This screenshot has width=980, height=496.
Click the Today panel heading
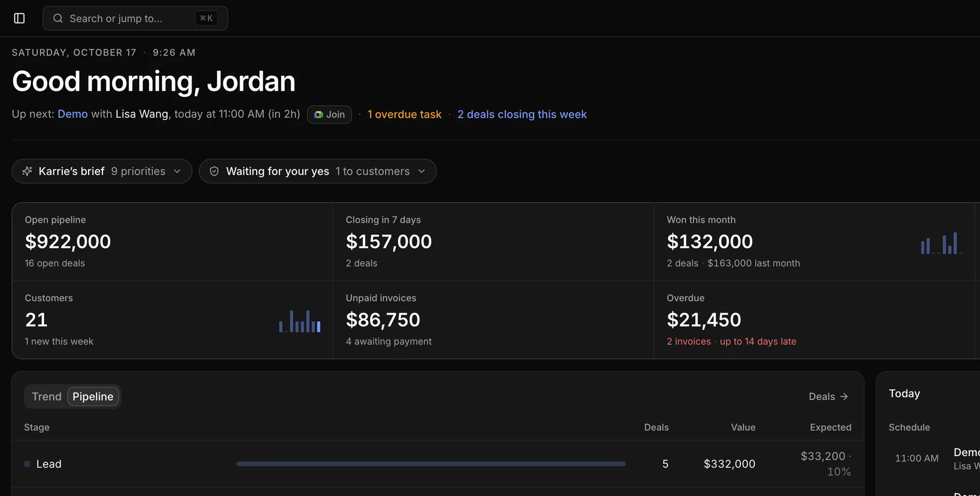tap(905, 394)
